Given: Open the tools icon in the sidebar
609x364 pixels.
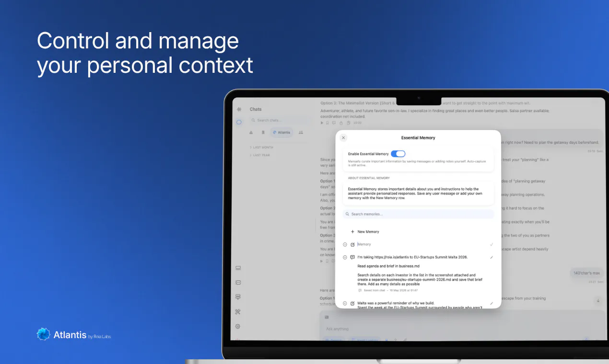Looking at the screenshot, I should 238,312.
